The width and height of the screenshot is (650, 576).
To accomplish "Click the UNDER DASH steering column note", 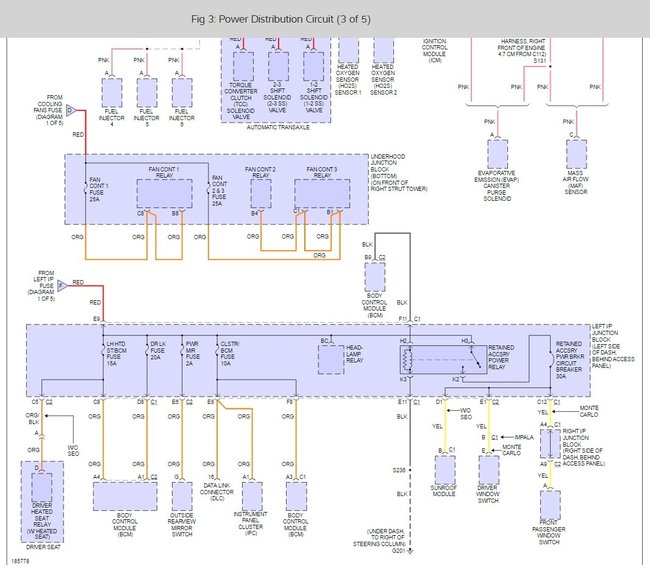I will [x=380, y=537].
